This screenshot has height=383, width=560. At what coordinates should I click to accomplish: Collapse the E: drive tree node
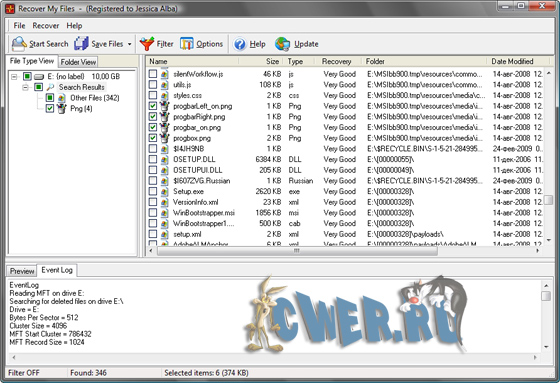tap(14, 76)
